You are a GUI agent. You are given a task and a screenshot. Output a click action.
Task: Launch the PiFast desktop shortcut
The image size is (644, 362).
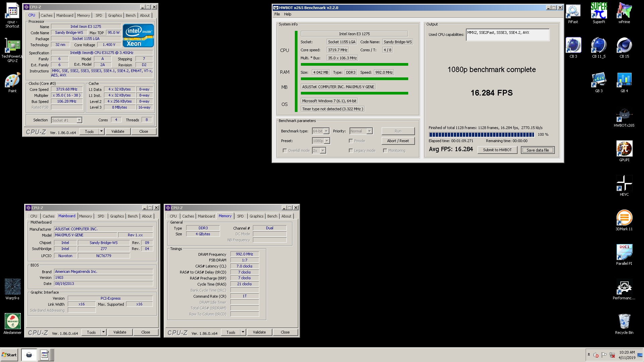573,14
